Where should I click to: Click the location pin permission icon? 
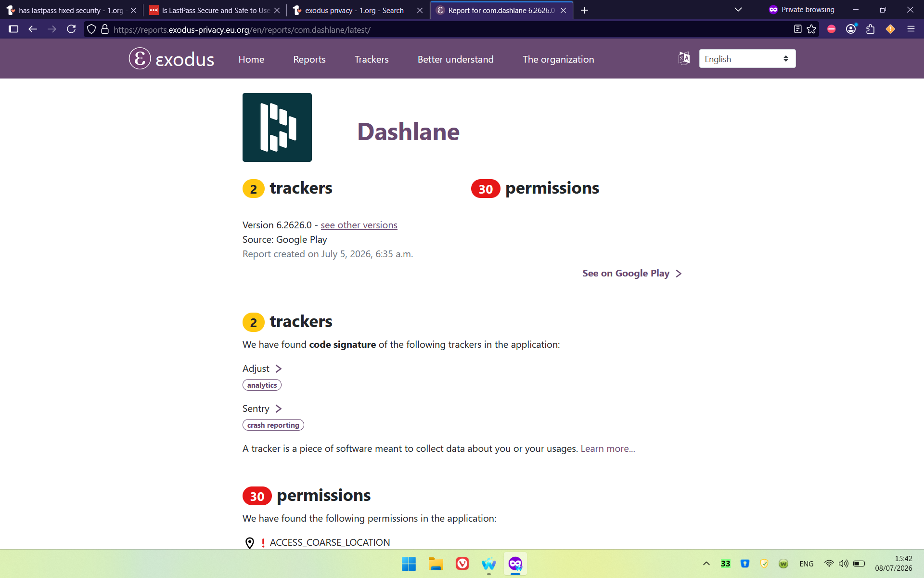(250, 543)
